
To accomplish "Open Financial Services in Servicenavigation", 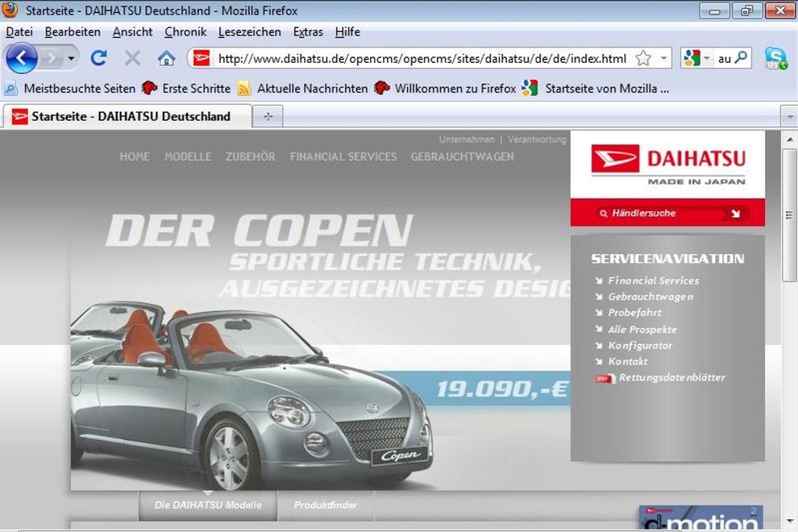I will click(x=654, y=281).
